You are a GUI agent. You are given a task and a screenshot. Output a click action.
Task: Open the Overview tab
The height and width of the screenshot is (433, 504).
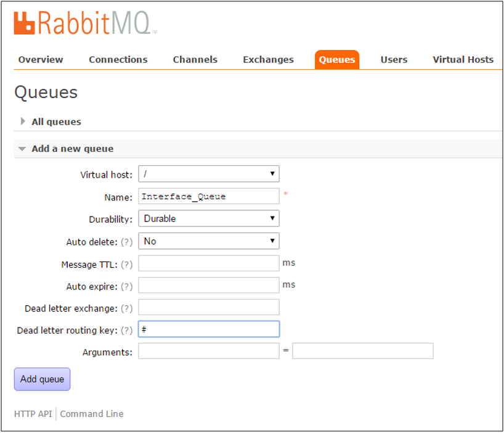pyautogui.click(x=41, y=59)
